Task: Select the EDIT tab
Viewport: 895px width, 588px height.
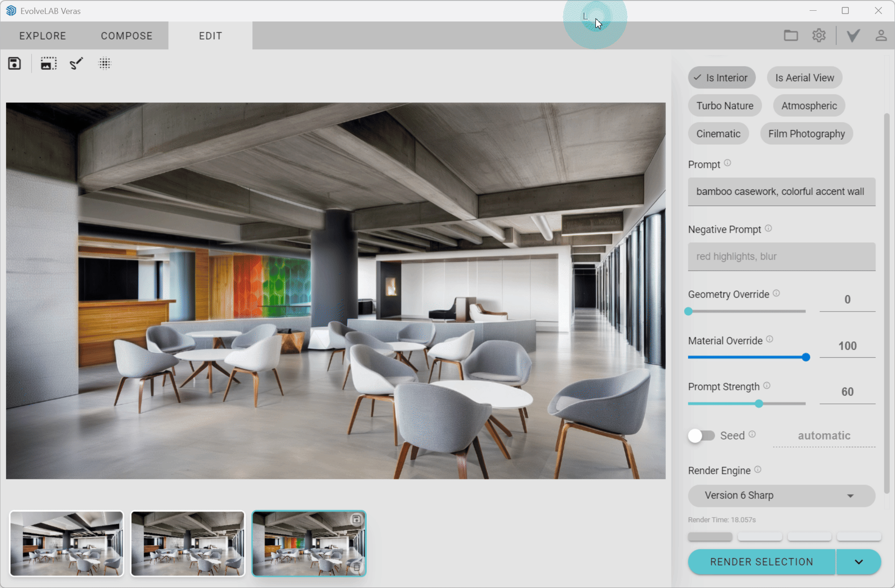Action: pyautogui.click(x=210, y=36)
